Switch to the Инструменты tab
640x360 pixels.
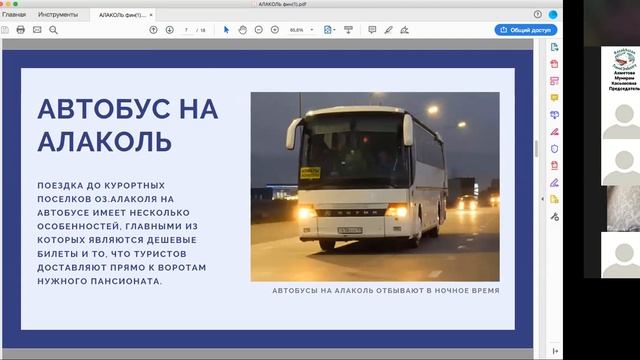point(58,15)
